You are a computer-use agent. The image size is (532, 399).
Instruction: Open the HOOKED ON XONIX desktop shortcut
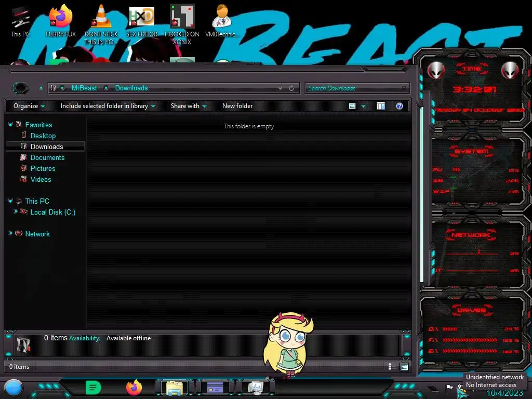[182, 24]
